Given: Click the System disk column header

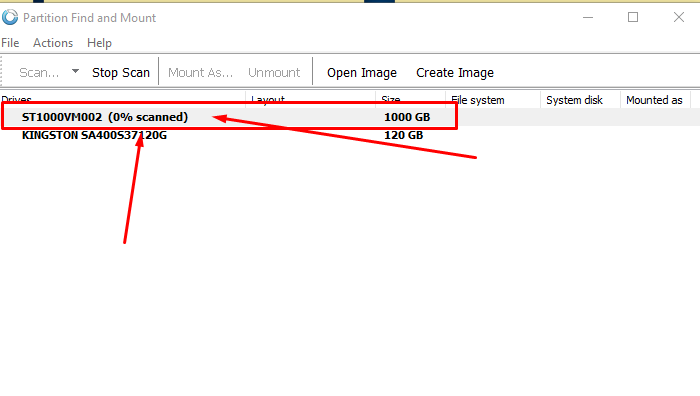Looking at the screenshot, I should [x=580, y=100].
